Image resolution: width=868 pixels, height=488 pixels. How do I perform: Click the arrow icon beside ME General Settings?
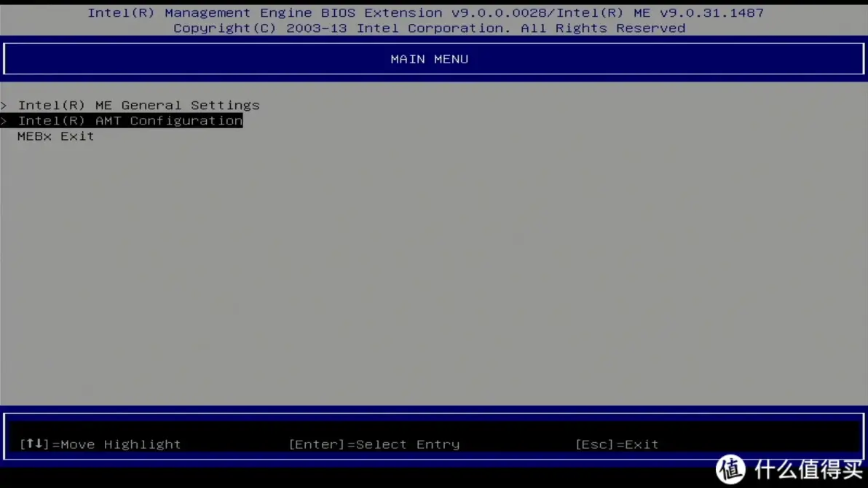(4, 105)
